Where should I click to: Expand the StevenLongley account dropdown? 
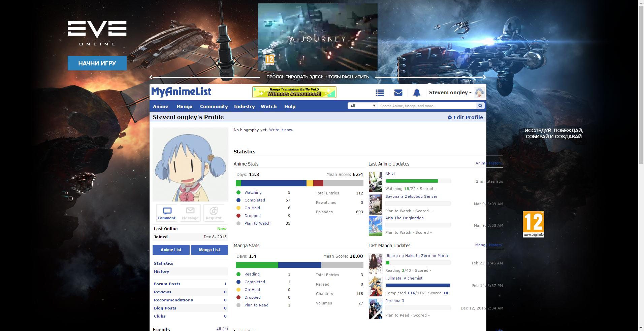(x=450, y=93)
